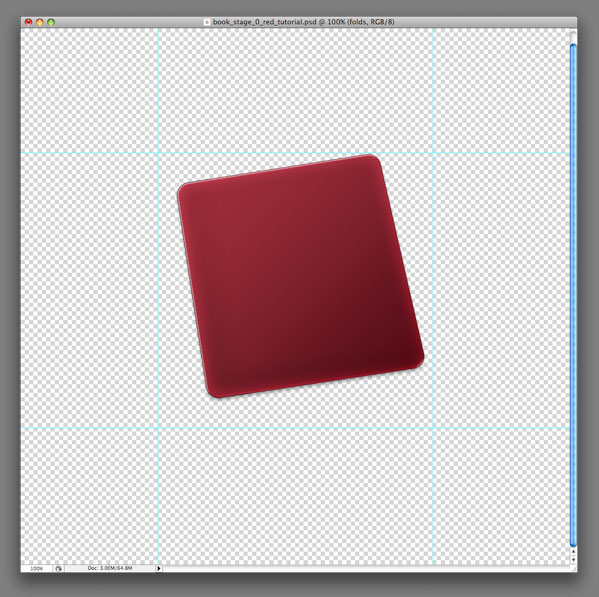Click the empty scrollbar track above blue thumb
Image resolution: width=599 pixels, height=597 pixels.
573,37
